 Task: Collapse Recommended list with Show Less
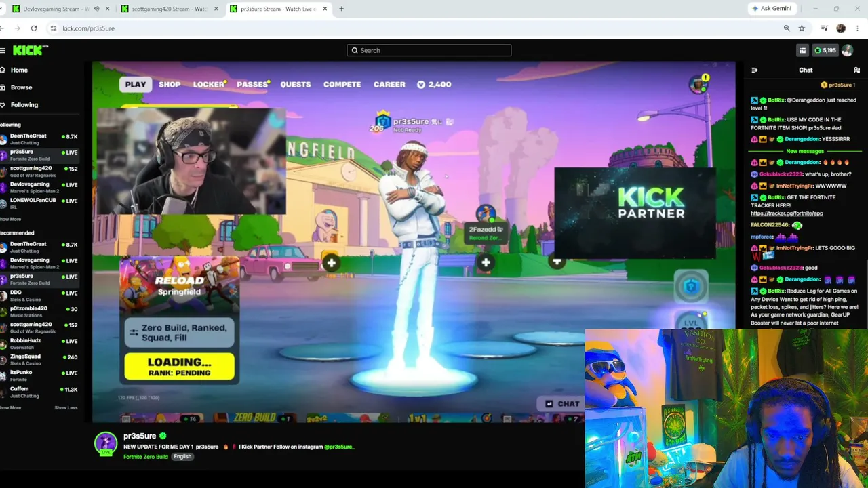click(x=66, y=407)
